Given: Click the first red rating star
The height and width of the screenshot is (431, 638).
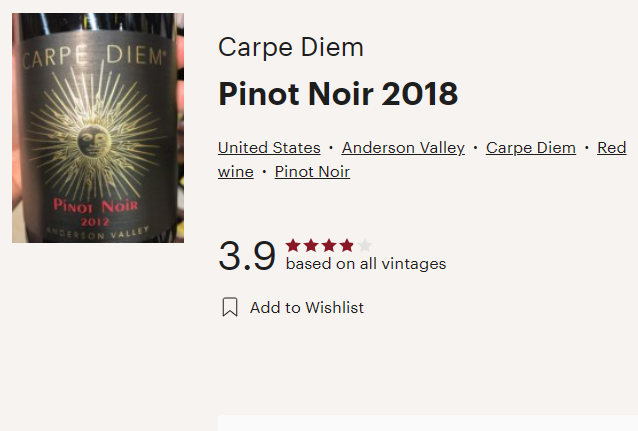Looking at the screenshot, I should [293, 245].
